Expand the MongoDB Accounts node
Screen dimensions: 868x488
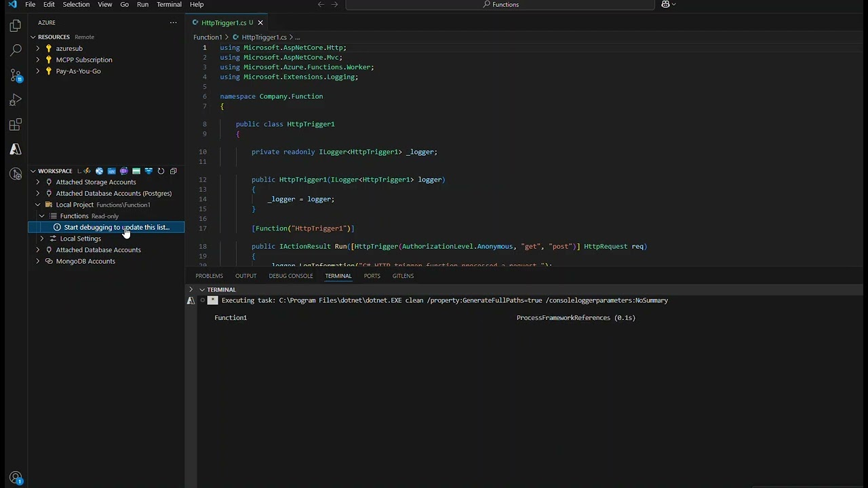point(38,261)
